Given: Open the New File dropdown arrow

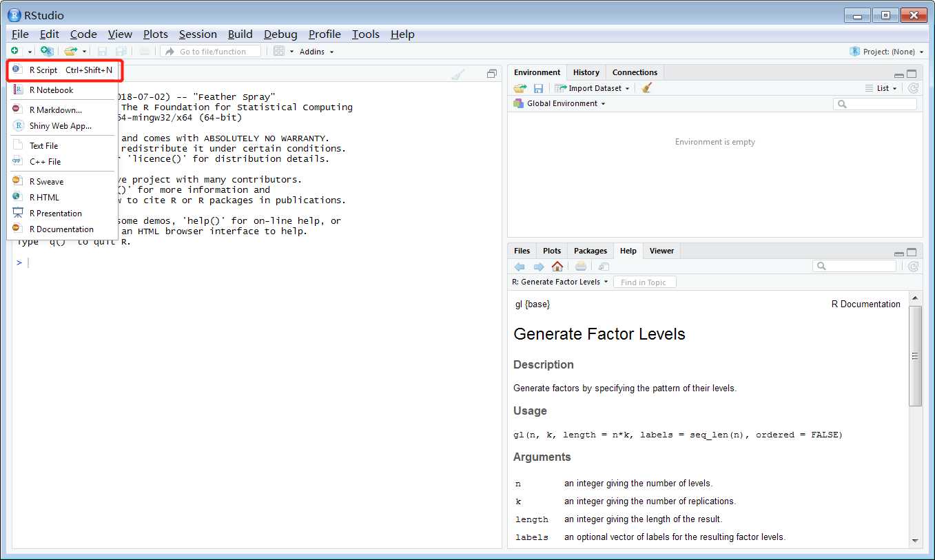Looking at the screenshot, I should pos(30,52).
